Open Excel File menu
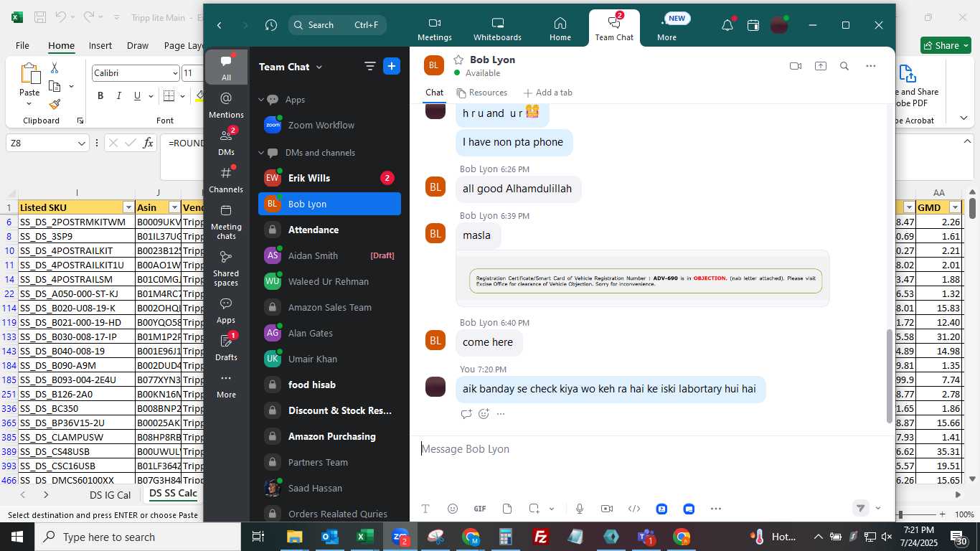980x551 pixels. click(22, 45)
